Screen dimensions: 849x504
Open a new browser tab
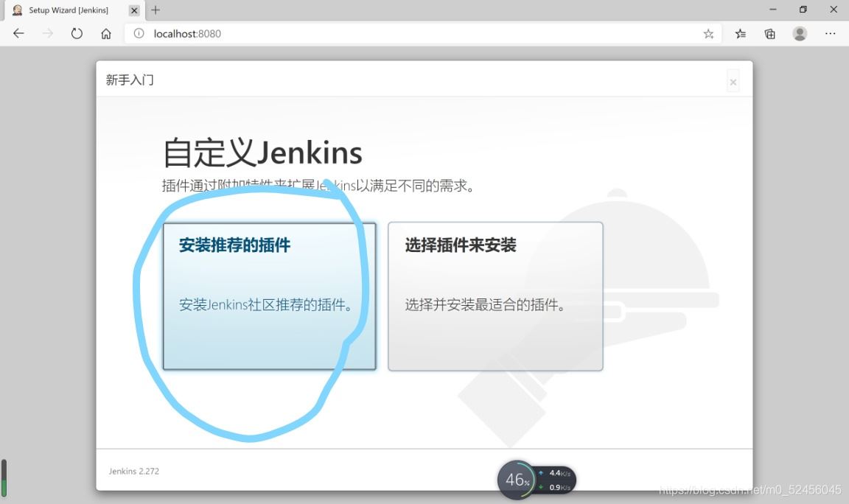(x=156, y=10)
